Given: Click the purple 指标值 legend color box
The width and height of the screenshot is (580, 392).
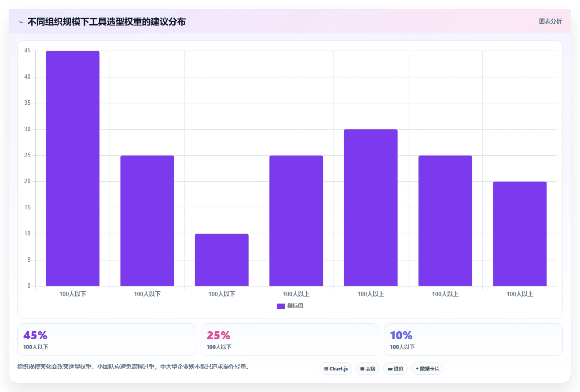Looking at the screenshot, I should pyautogui.click(x=281, y=306).
